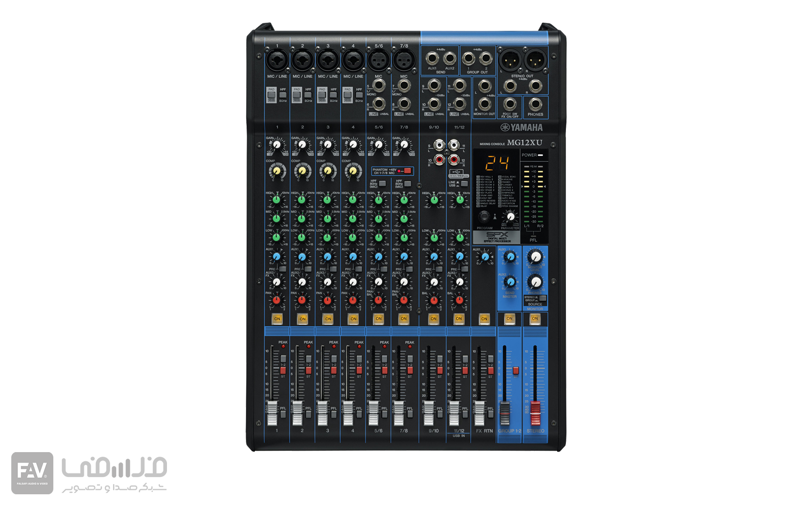
Task: Click the channel 7/8 MIC XLR input
Action: 404,61
